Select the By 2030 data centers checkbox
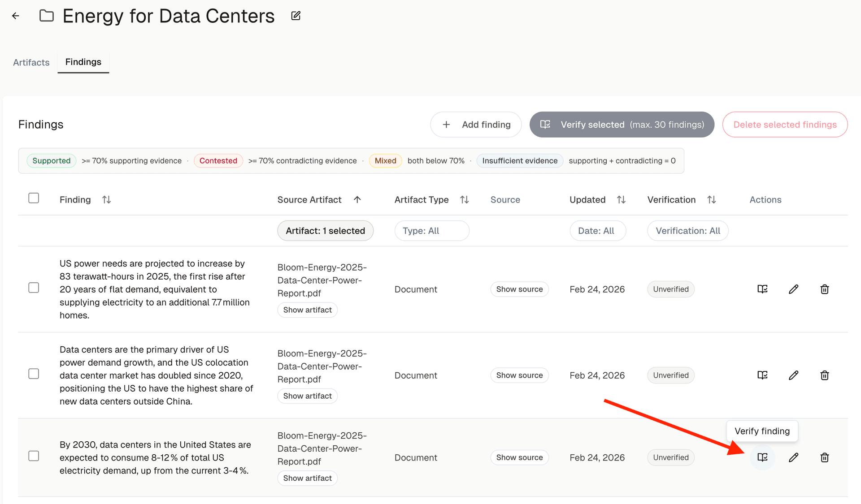The width and height of the screenshot is (861, 504). point(34,456)
